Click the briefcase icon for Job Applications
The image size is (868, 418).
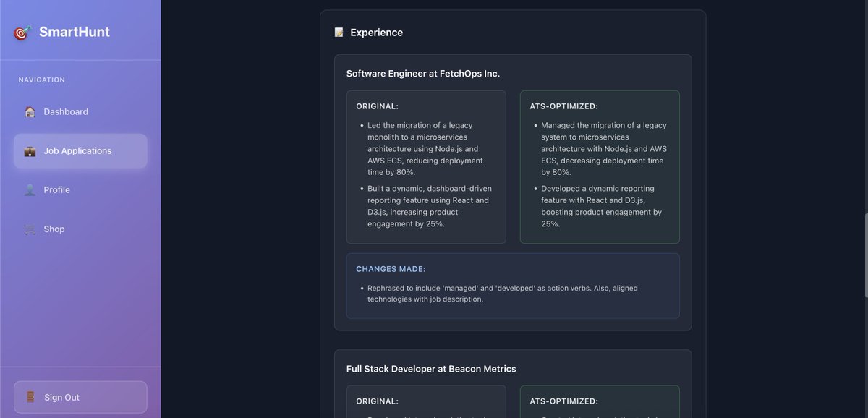tap(29, 150)
